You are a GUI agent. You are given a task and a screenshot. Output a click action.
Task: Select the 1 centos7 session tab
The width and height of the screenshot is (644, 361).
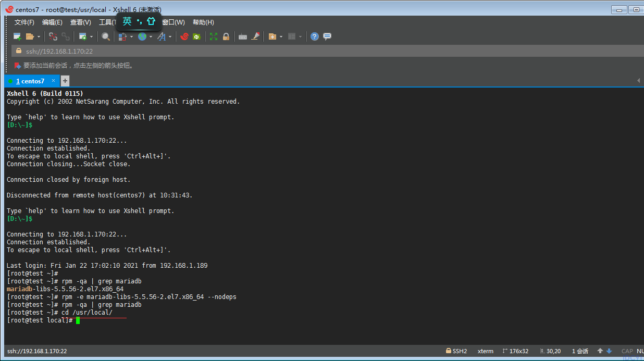point(30,81)
